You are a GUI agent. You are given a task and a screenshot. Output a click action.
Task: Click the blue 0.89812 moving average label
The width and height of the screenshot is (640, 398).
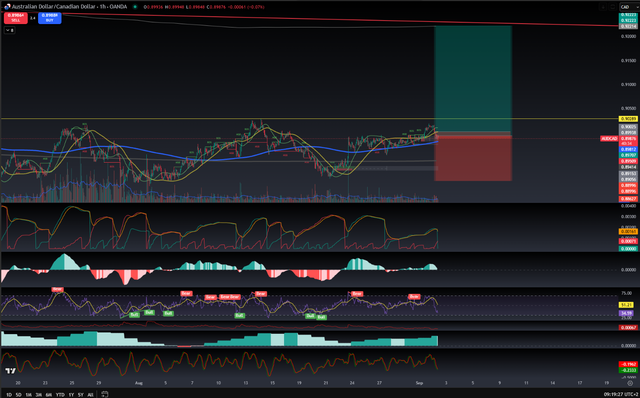tap(628, 149)
